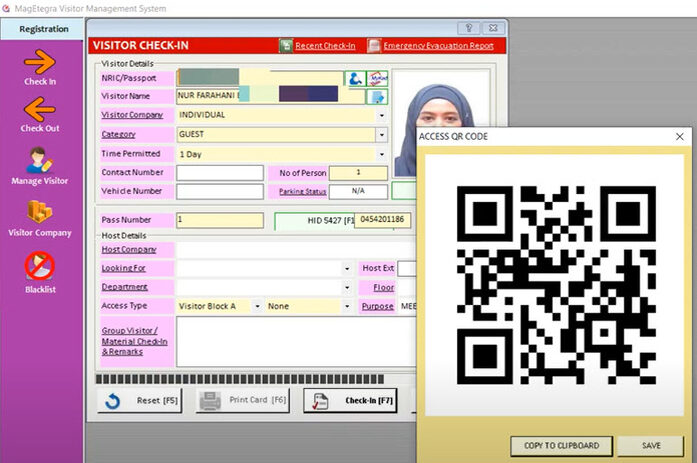Click the Reset [F5] button
Screen dimensions: 697x463
(x=140, y=401)
